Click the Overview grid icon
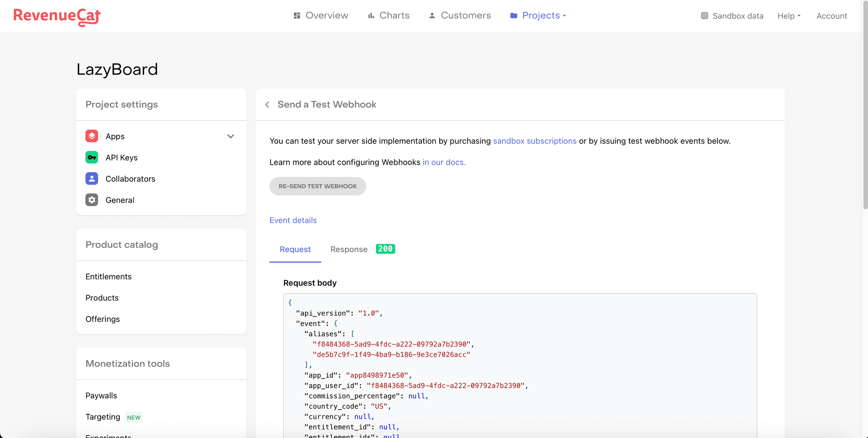 297,16
